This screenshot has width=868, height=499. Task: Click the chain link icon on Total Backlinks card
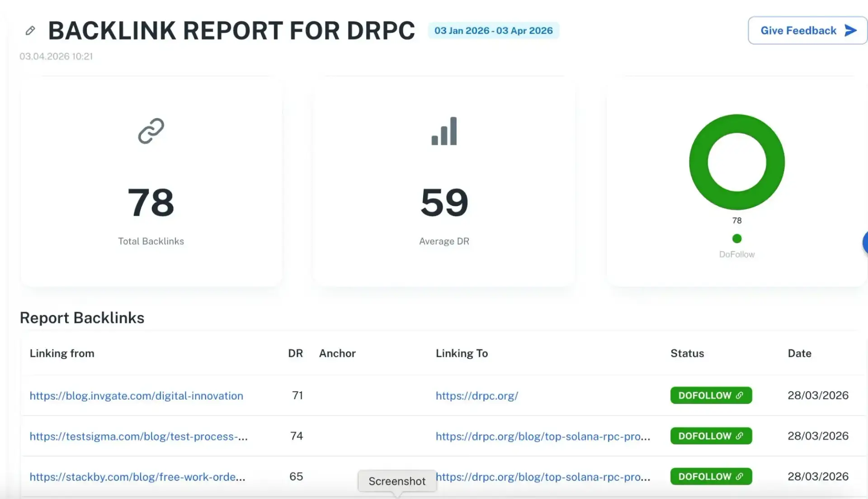[151, 132]
